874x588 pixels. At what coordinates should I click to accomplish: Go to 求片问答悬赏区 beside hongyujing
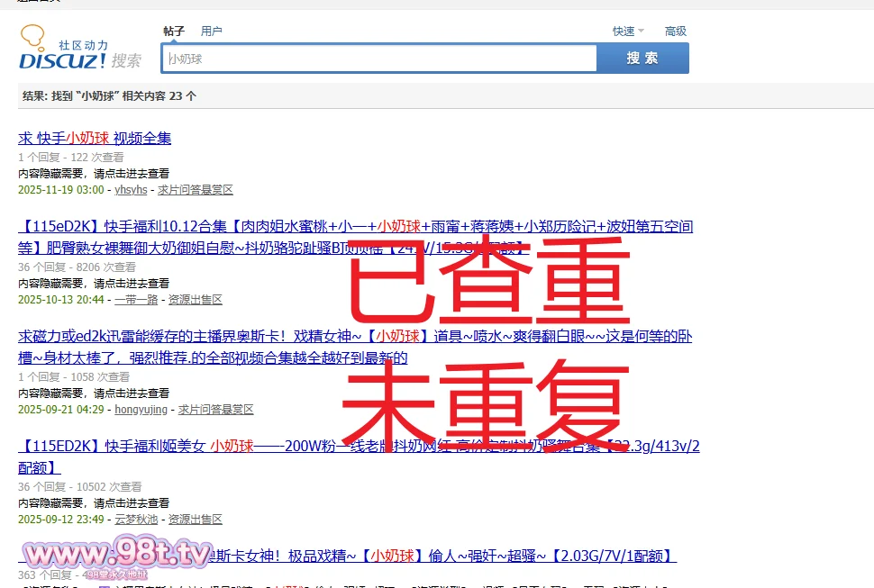click(x=215, y=410)
